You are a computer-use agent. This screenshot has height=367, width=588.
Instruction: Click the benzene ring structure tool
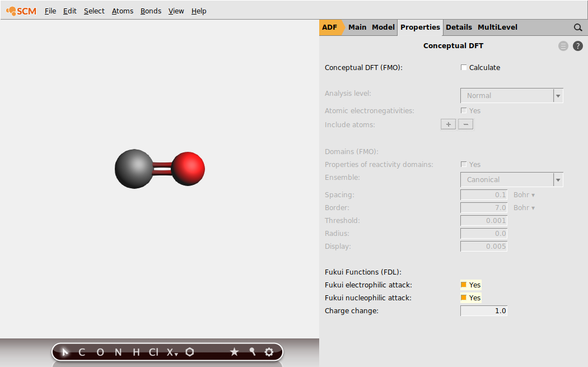pyautogui.click(x=190, y=352)
